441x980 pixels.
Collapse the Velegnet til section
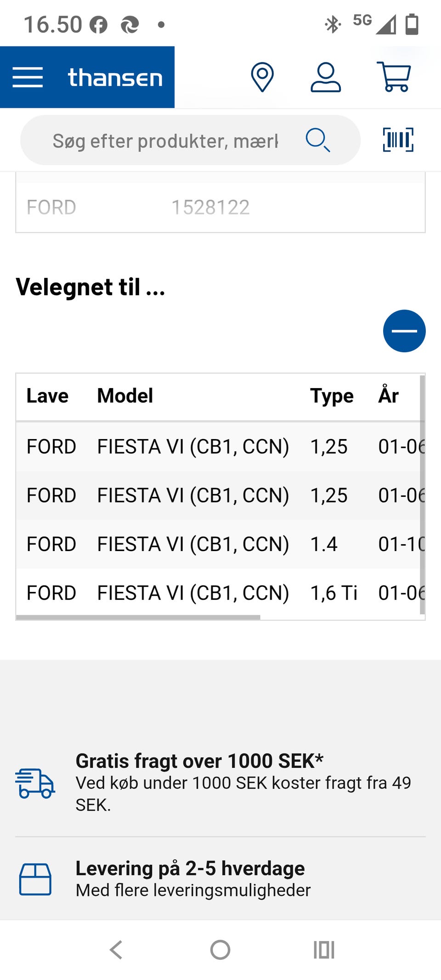[x=404, y=331]
